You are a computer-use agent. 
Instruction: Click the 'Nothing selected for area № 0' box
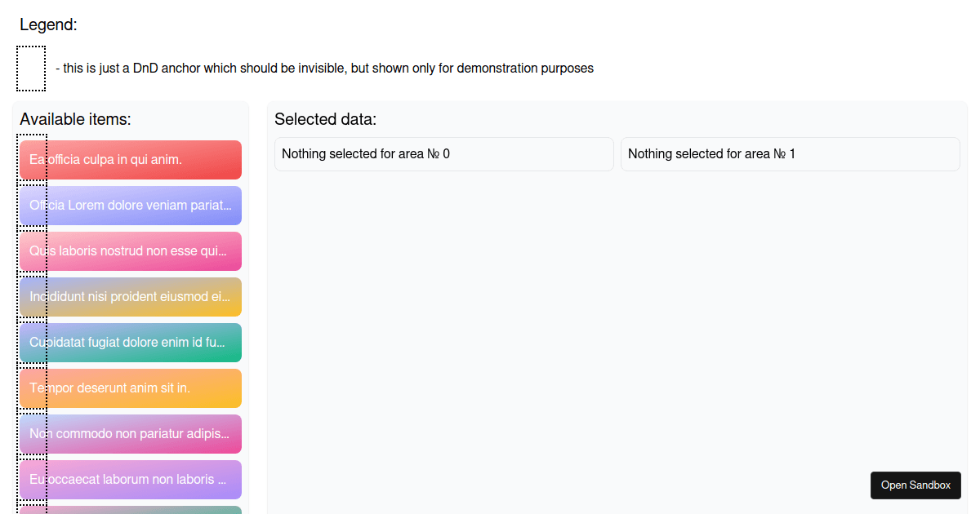point(443,154)
